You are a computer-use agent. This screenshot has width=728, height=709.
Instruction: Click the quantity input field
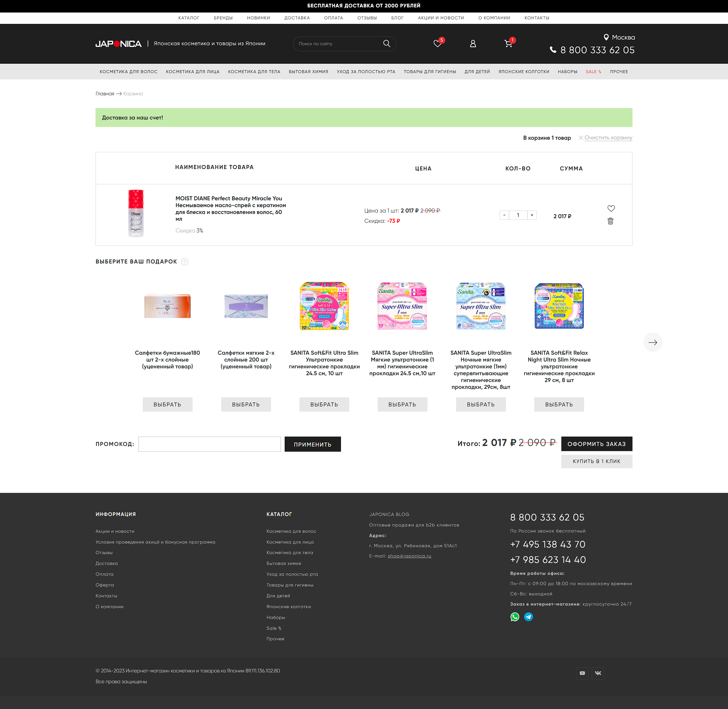[x=518, y=215]
